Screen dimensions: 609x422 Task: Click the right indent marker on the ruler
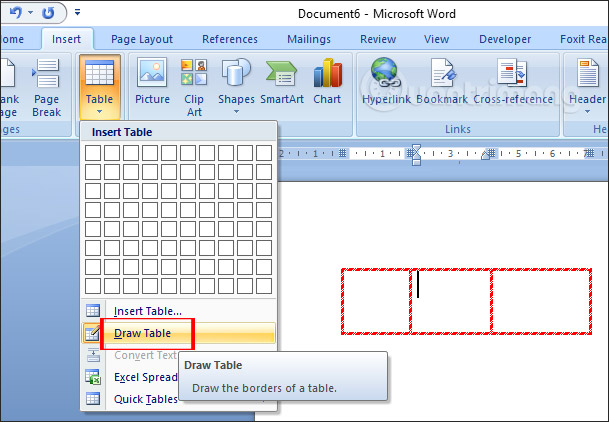(x=485, y=155)
